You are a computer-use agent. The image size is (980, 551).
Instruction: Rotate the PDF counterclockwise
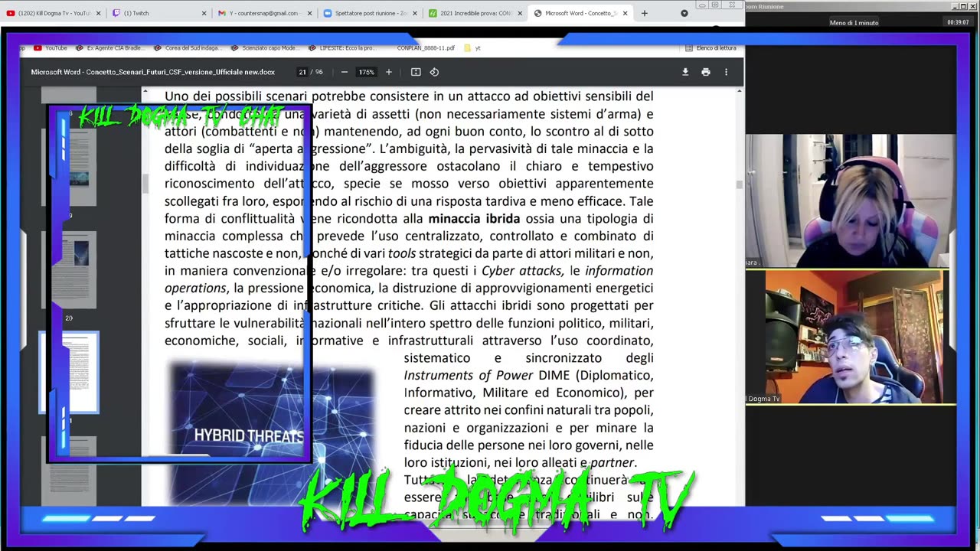434,72
